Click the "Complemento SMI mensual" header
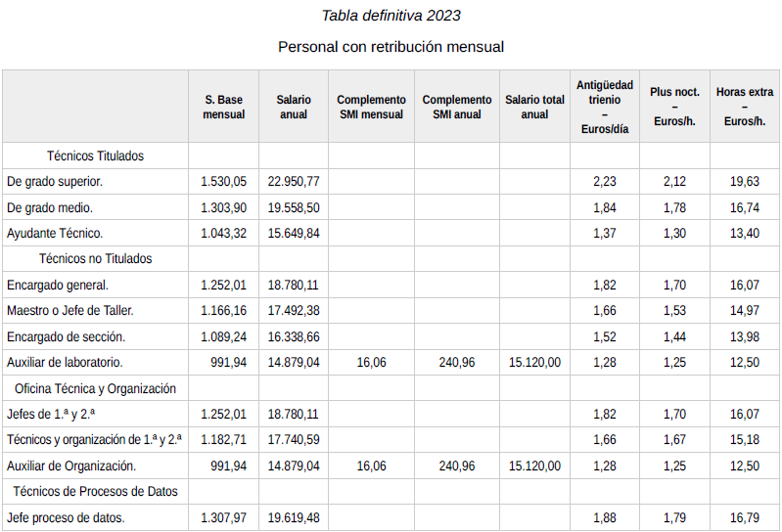Screen dimensions: 782x532 point(371,107)
